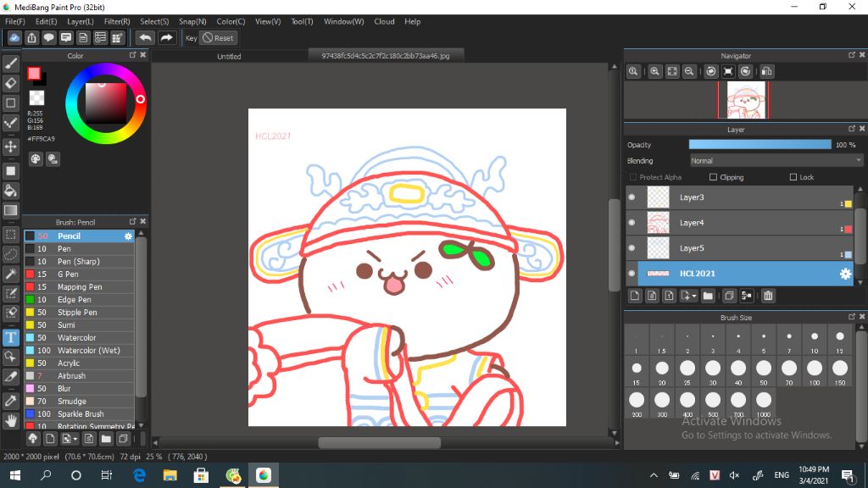Viewport: 868px width, 488px height.
Task: Click the Navigator flip view icon
Action: 766,71
